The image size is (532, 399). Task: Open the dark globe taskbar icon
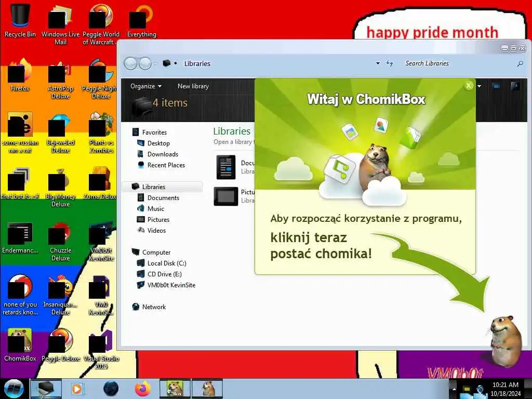click(x=111, y=389)
